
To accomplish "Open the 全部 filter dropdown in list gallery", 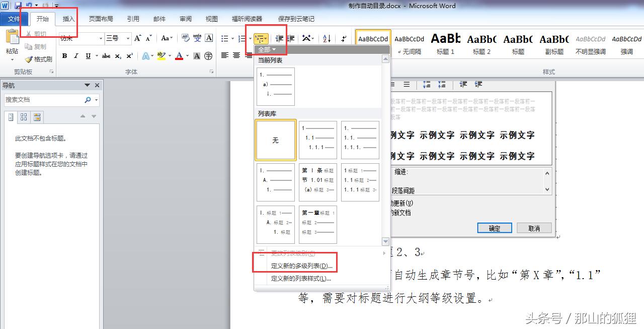I will click(x=266, y=49).
